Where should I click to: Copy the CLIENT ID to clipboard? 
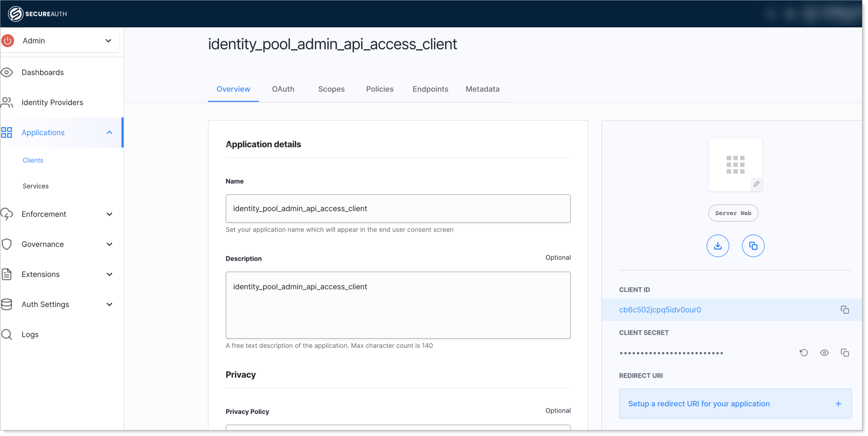pos(845,310)
